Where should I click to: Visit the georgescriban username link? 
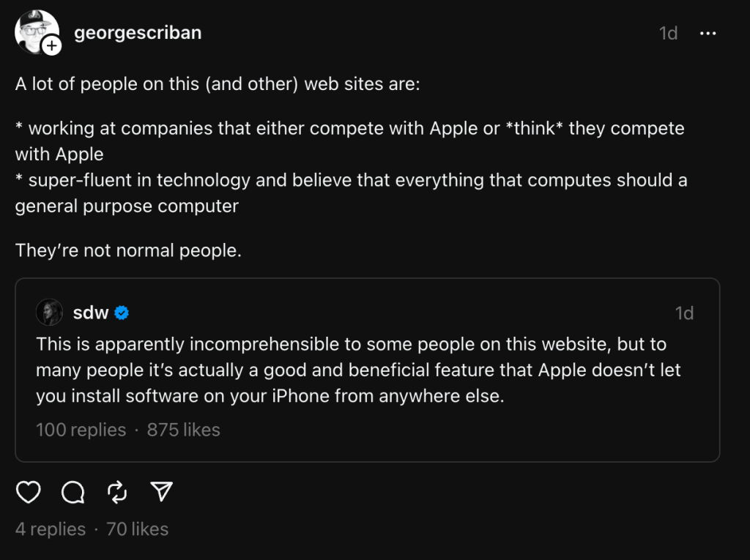(138, 33)
